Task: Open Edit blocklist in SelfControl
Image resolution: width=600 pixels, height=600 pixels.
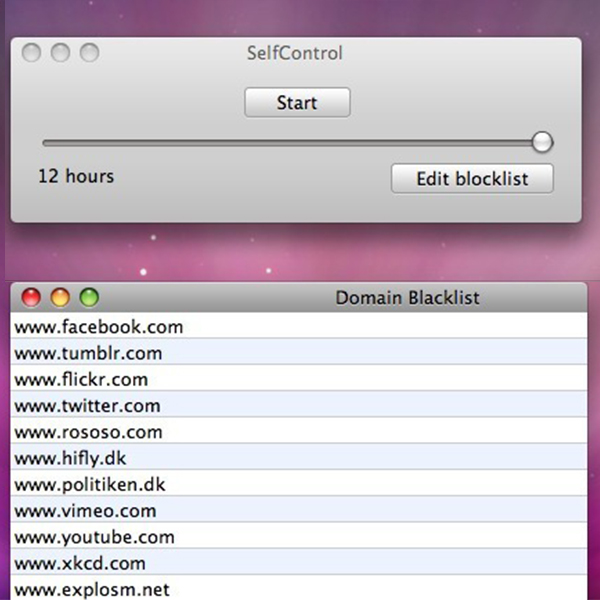Action: point(472,178)
